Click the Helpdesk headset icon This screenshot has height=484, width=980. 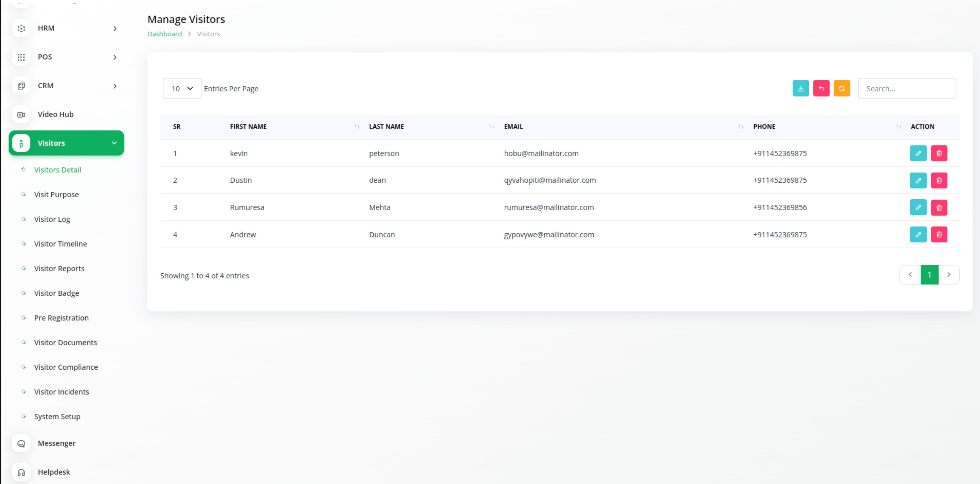pos(21,472)
